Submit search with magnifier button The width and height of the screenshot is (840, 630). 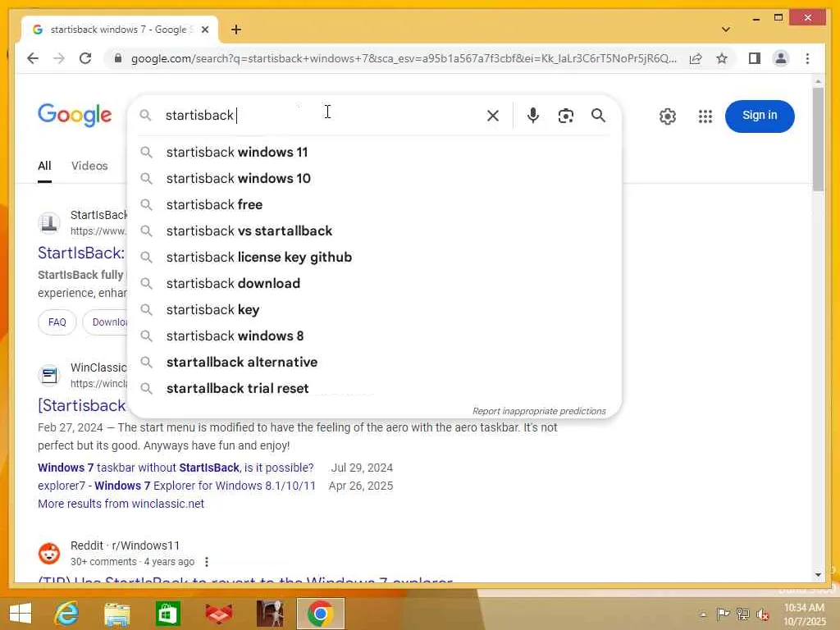[598, 116]
